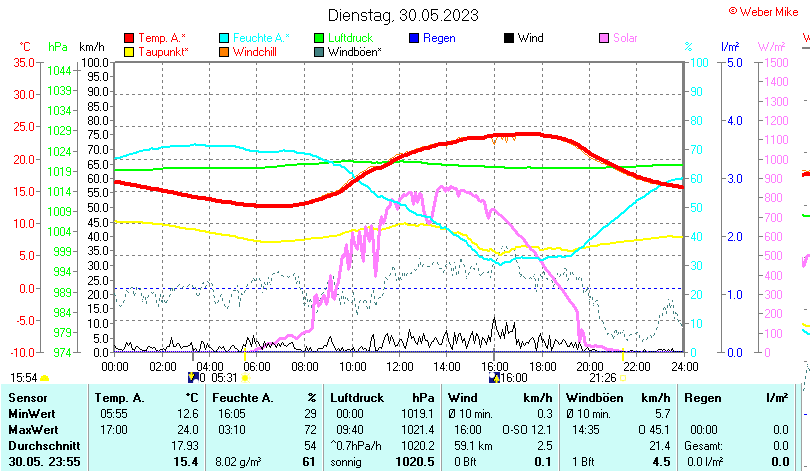
Task: Click the pink 'W/m²' axis unit label
Action: (771, 47)
